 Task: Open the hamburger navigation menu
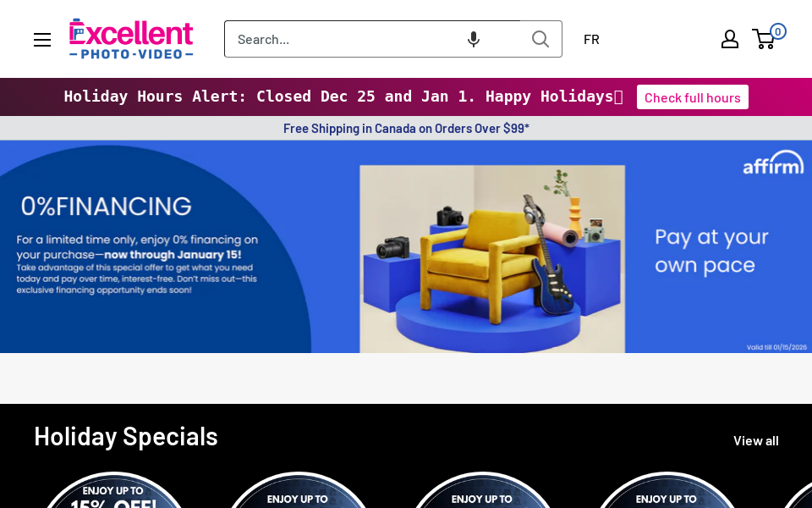tap(42, 40)
